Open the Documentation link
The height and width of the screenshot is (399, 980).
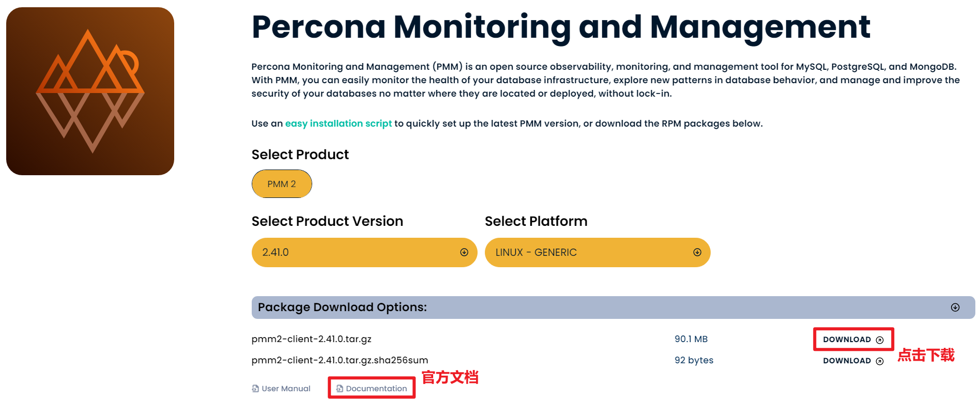click(x=376, y=389)
